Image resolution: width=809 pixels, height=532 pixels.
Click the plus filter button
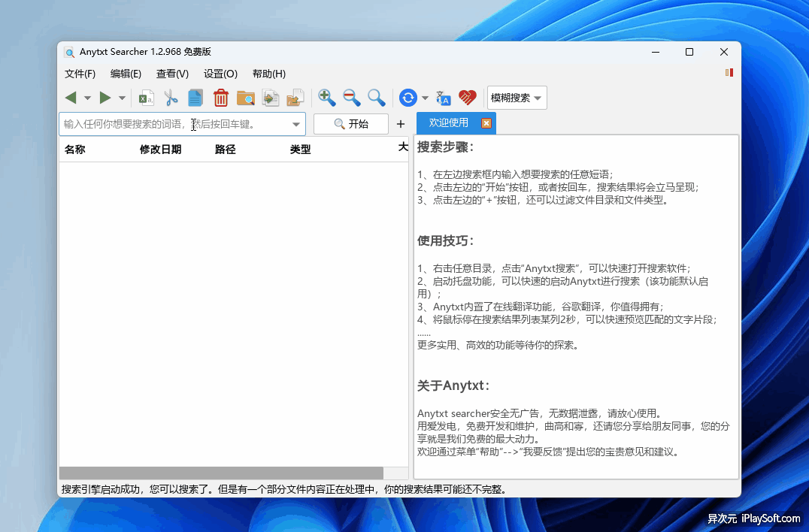coord(401,124)
